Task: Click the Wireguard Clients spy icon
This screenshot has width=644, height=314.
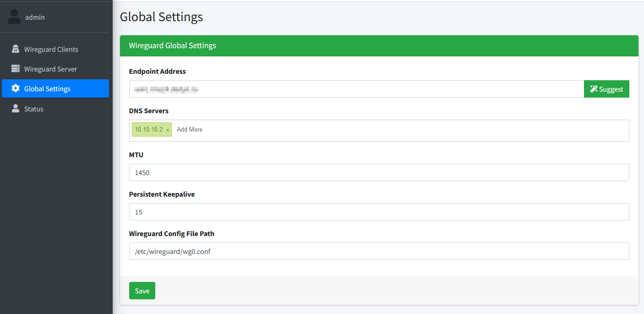Action: (x=16, y=49)
